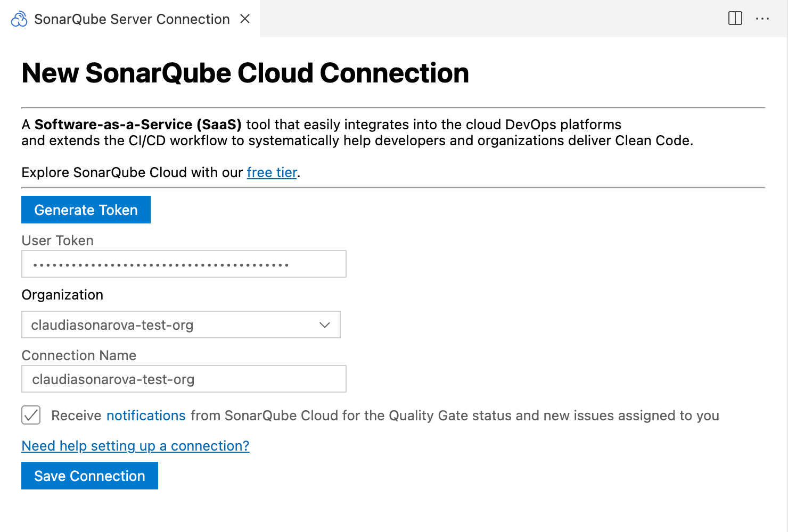Click the bold Software-as-a-Service (SaaS) text

(138, 124)
